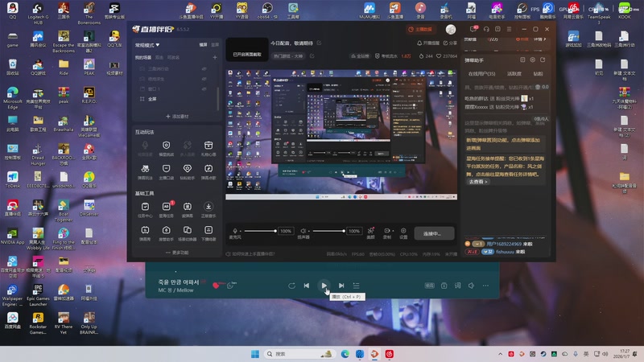Screen dimensions: 644x362
Task: Open 弹幕助手 settings circle icon
Action: pyautogui.click(x=533, y=60)
